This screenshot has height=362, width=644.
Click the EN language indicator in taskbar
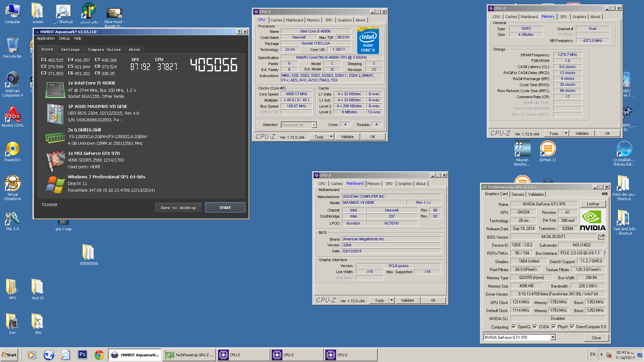click(x=593, y=354)
